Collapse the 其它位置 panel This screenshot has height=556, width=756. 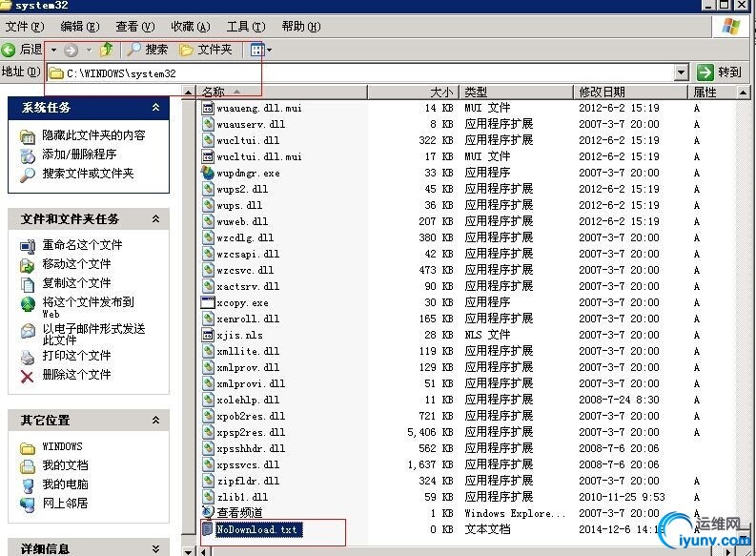[x=155, y=420]
